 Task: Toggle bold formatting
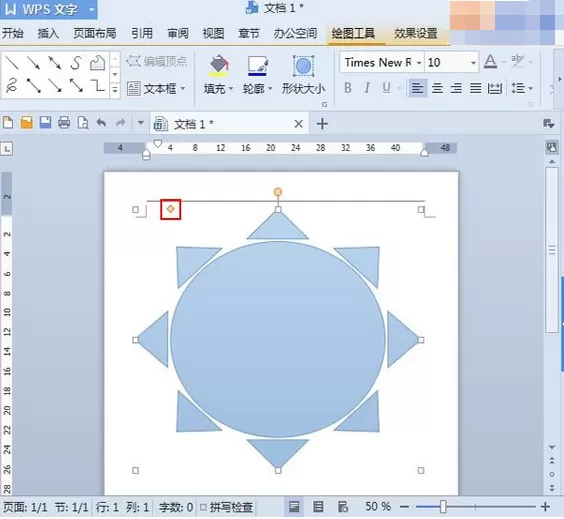pyautogui.click(x=348, y=88)
